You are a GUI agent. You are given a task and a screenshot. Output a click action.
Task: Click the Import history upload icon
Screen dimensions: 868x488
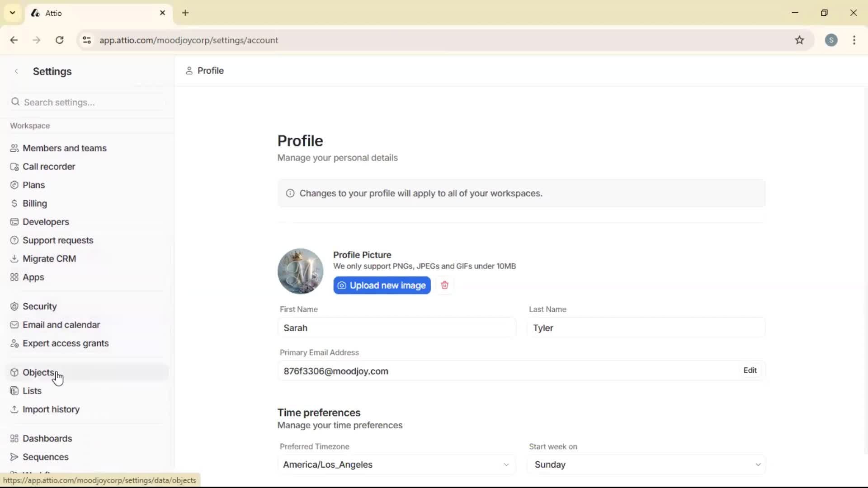tap(14, 409)
